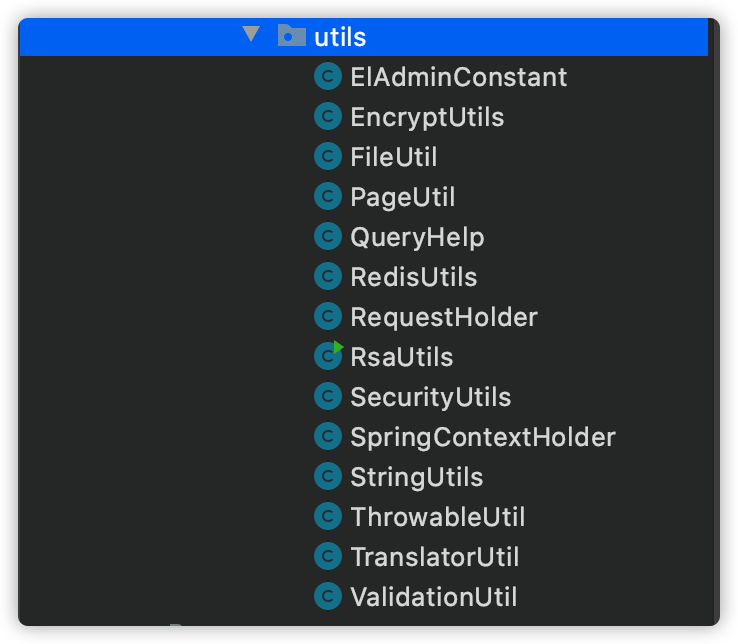The height and width of the screenshot is (644, 738).
Task: Open the ThrowableUtil class
Action: (x=438, y=517)
